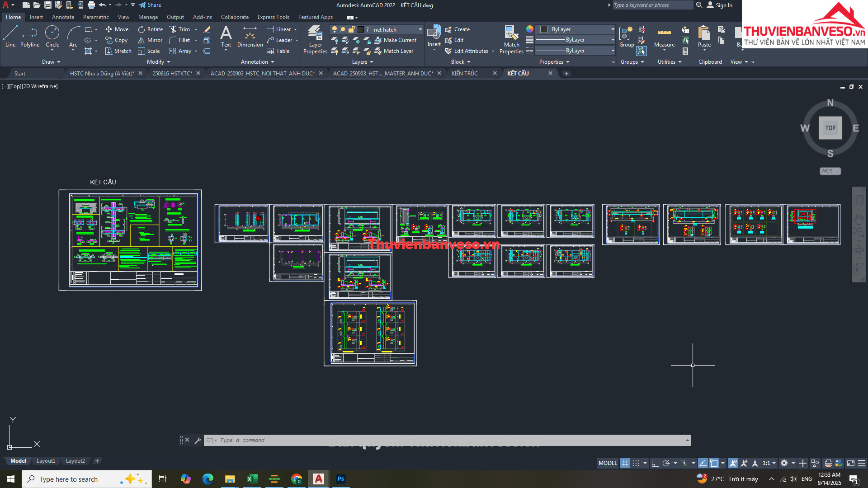
Task: Click the Share button
Action: (150, 5)
